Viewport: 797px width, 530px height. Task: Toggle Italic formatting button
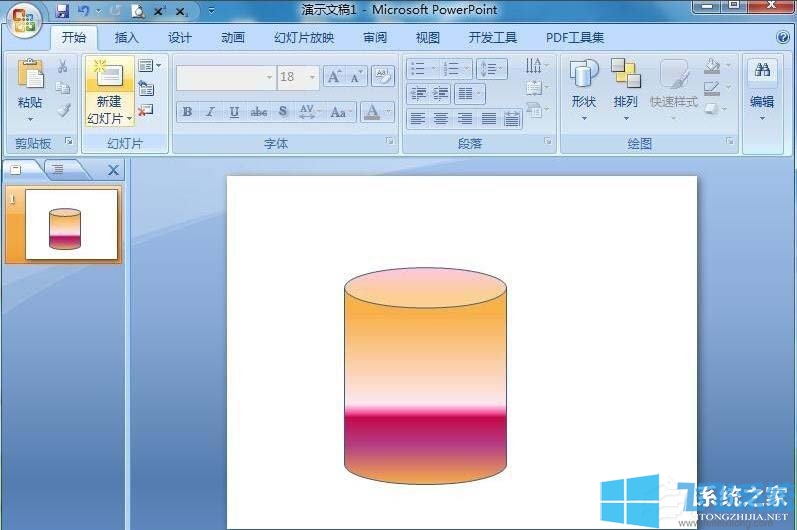point(210,112)
